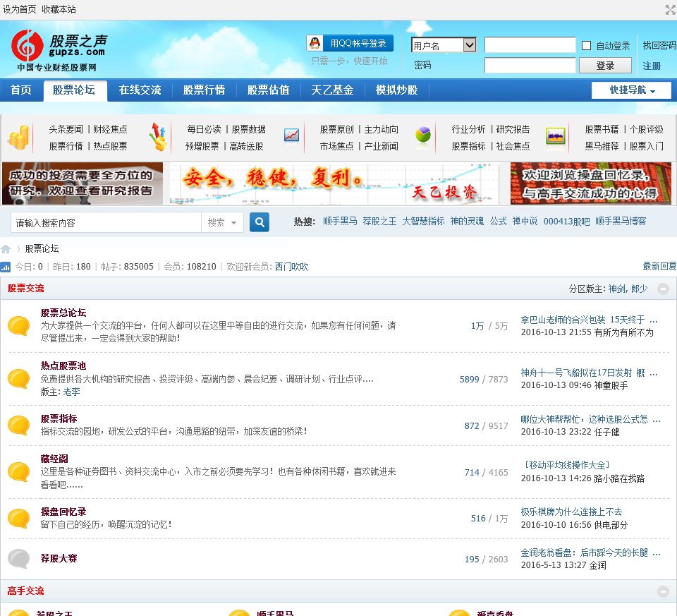The image size is (677, 616).
Task: Click the 股票总论坛 speech bubble icon
Action: tap(19, 326)
